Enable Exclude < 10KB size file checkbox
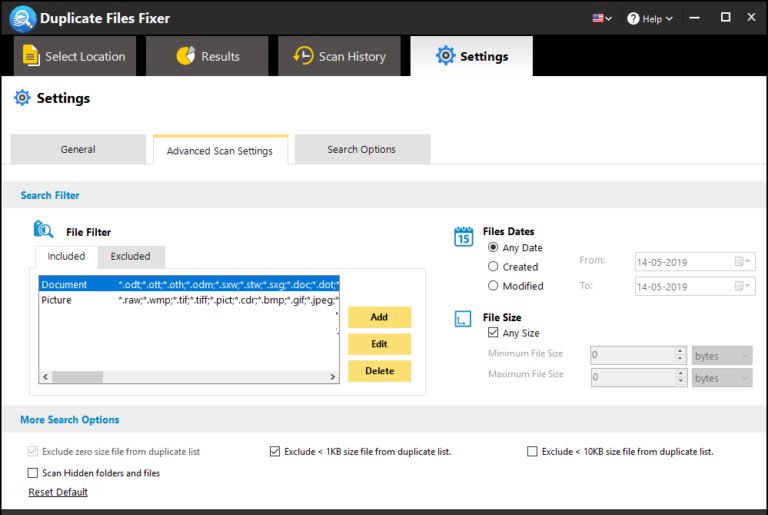 pos(532,451)
